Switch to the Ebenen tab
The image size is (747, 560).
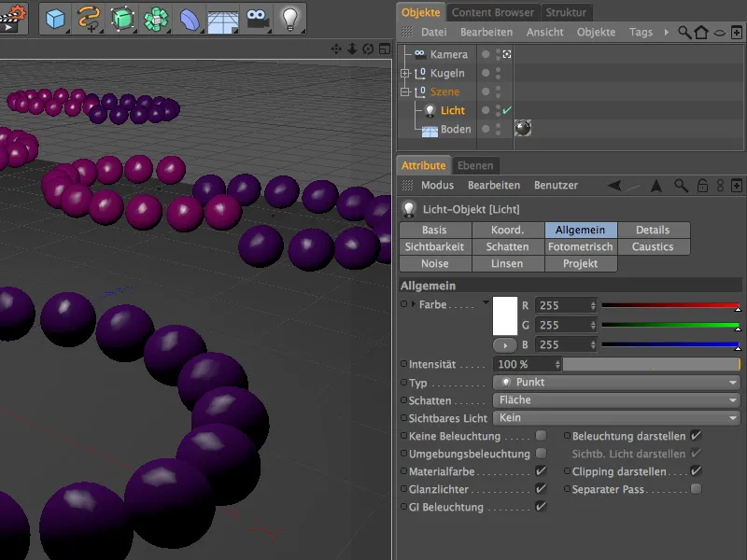coord(475,166)
